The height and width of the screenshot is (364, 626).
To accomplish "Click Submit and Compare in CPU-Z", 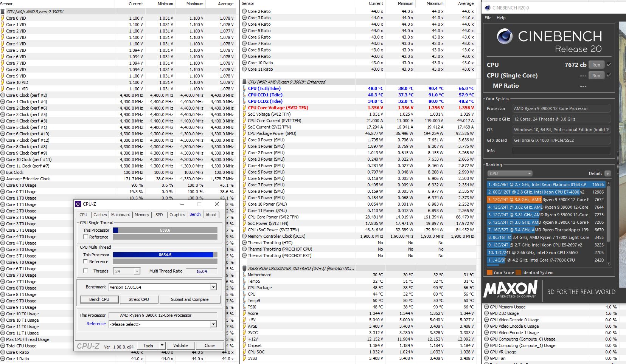I will (x=190, y=299).
